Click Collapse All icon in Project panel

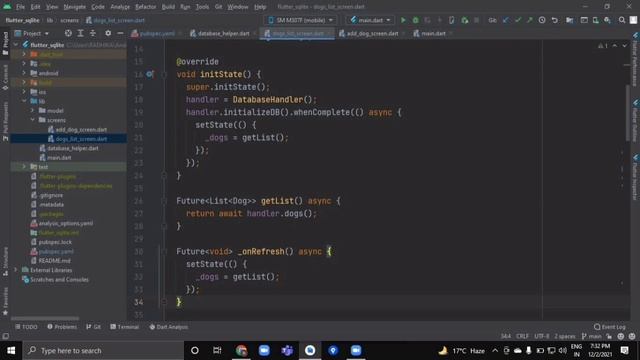[x=93, y=33]
